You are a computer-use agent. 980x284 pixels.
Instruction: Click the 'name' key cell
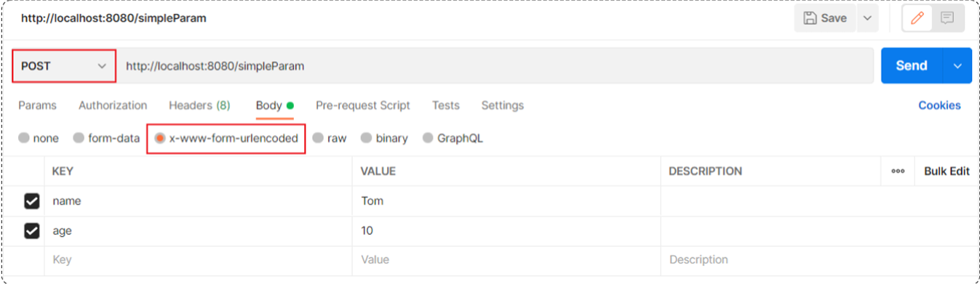(x=199, y=201)
